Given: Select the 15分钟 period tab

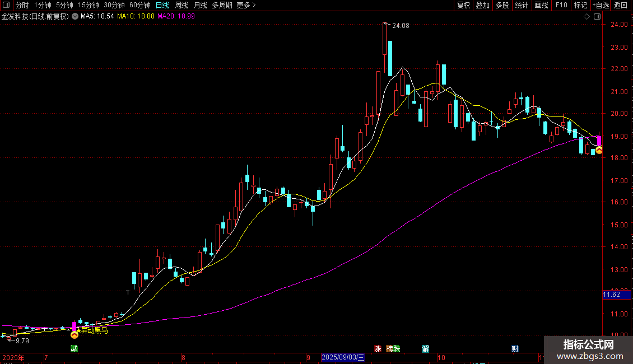Looking at the screenshot, I should tap(89, 5).
